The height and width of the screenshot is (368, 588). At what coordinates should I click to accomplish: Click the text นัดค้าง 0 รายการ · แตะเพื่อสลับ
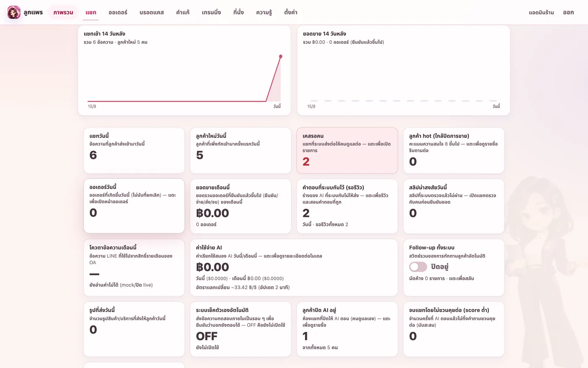[x=441, y=278]
